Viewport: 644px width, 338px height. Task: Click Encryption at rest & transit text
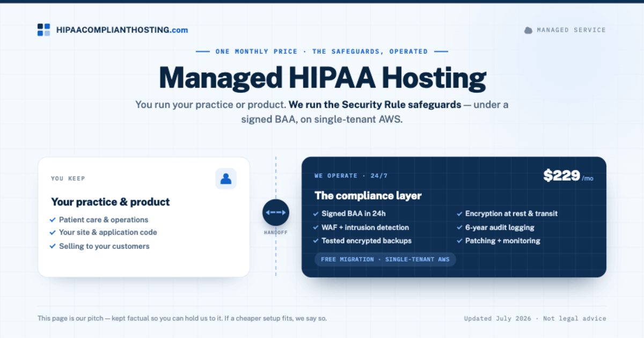[x=511, y=214]
